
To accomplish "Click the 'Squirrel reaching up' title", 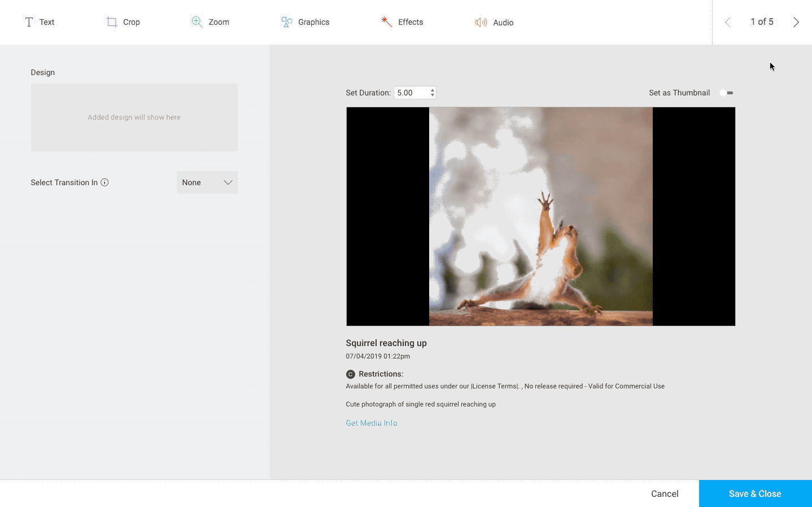I will 386,343.
